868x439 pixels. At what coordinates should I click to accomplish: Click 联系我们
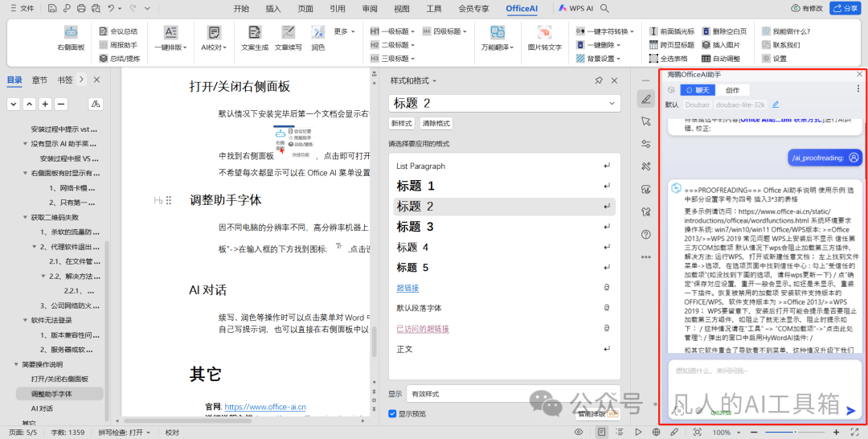[x=781, y=45]
